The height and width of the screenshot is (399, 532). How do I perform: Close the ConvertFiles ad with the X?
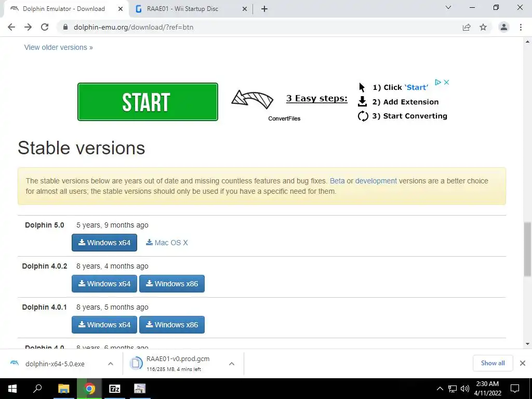pyautogui.click(x=446, y=82)
